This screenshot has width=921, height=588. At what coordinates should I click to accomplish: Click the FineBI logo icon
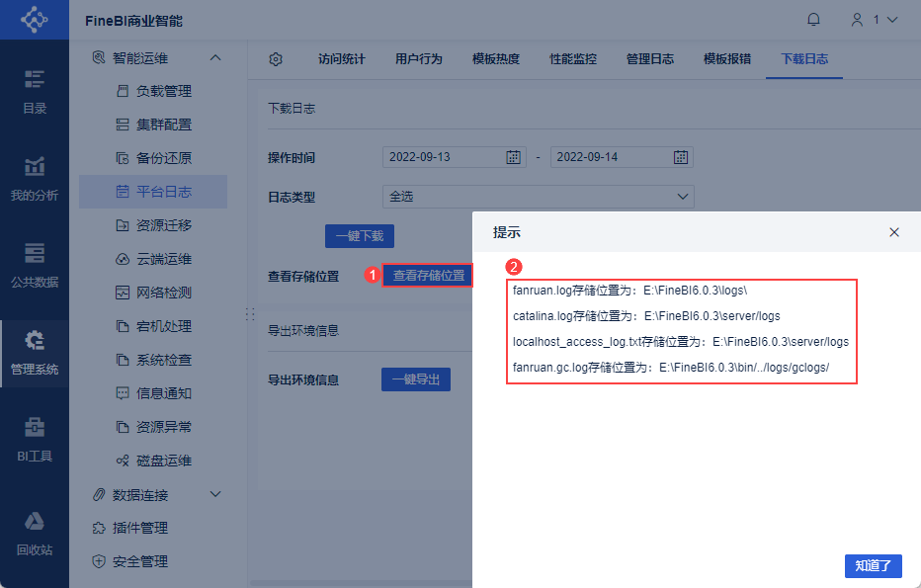[x=34, y=20]
